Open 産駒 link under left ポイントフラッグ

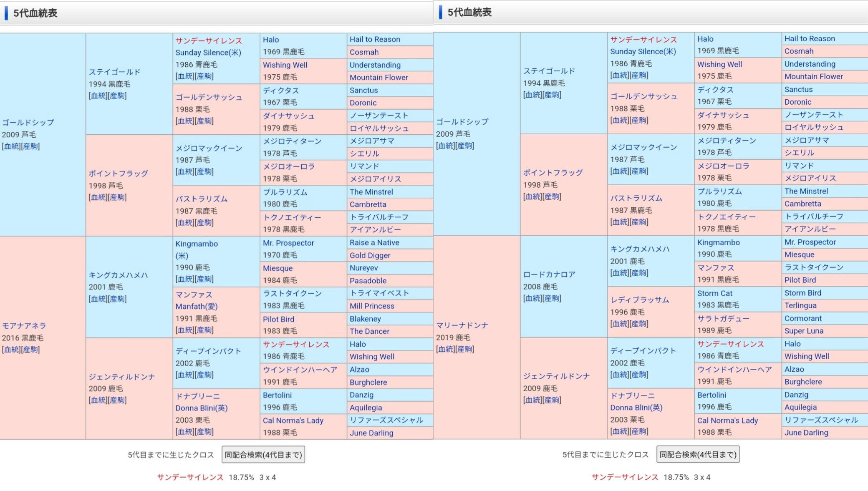[x=117, y=197]
